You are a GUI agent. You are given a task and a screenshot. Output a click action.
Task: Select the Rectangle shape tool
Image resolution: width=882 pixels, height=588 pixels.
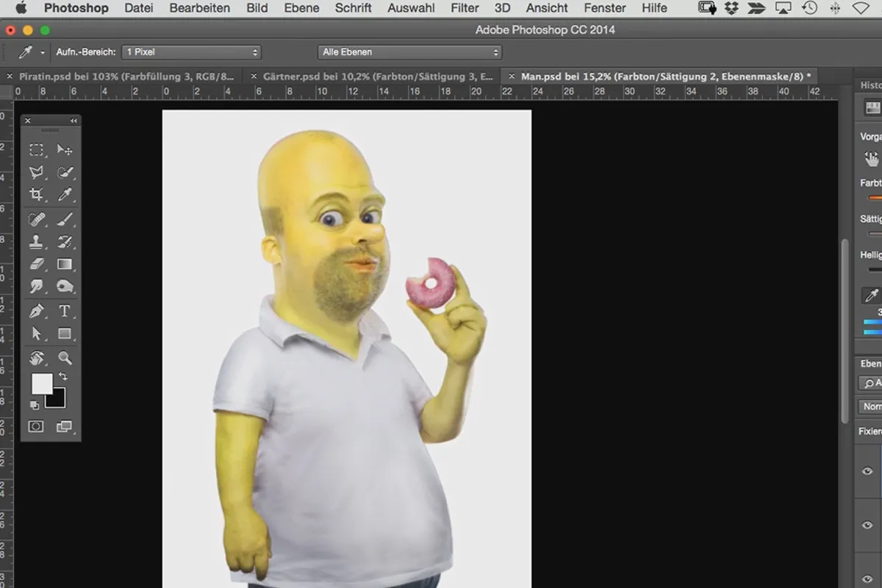click(65, 334)
